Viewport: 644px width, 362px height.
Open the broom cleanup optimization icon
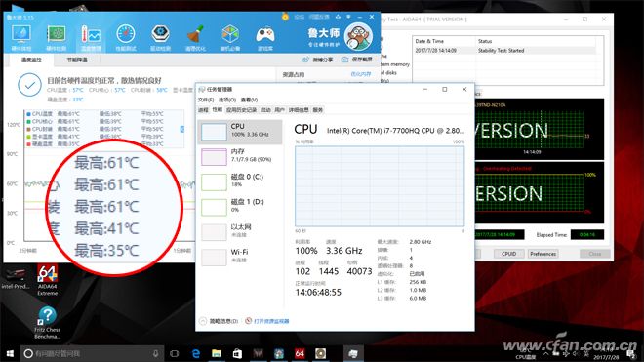point(195,38)
